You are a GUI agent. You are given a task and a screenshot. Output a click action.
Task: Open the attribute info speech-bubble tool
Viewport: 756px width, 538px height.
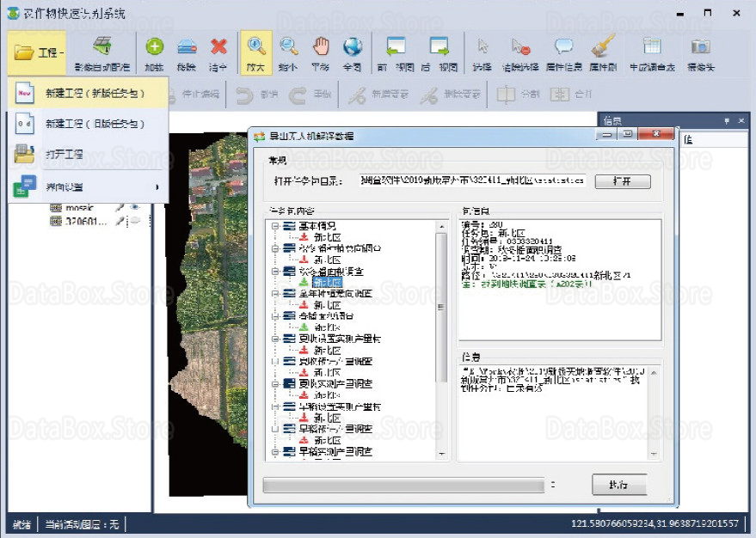tap(563, 53)
